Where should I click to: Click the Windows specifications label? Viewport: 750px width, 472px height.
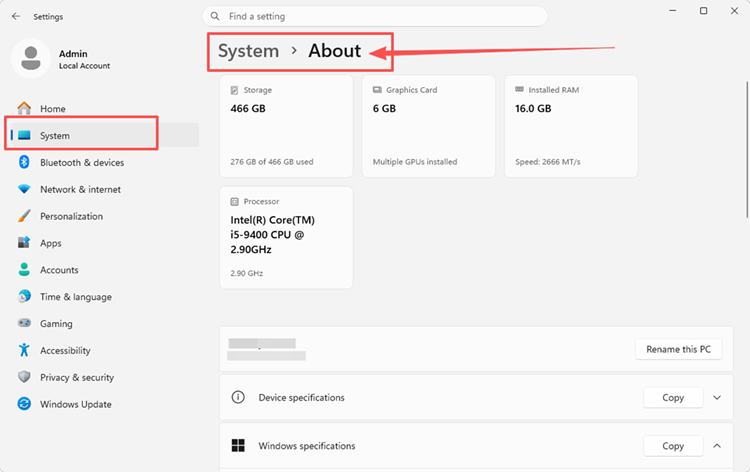(x=307, y=446)
